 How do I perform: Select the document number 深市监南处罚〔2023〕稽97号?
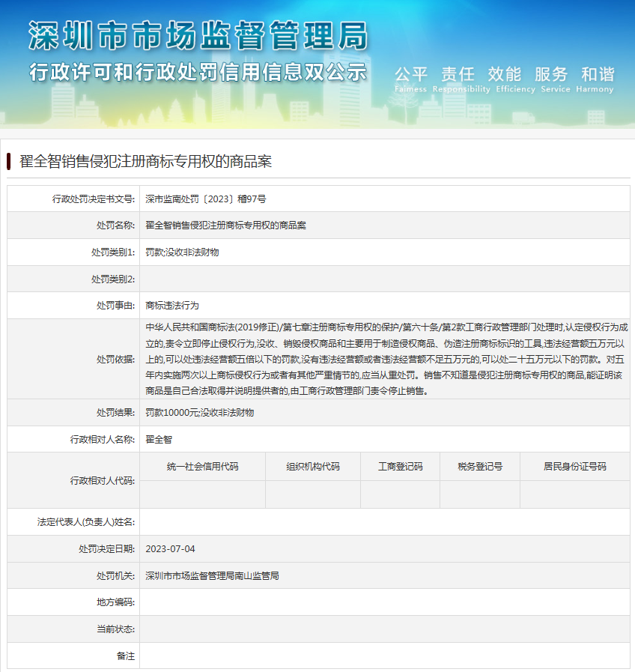coord(206,199)
